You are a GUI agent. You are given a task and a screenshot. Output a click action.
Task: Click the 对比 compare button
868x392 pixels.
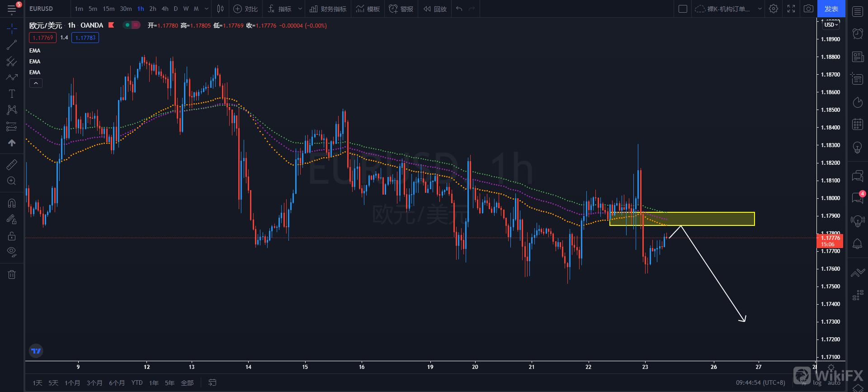point(245,9)
